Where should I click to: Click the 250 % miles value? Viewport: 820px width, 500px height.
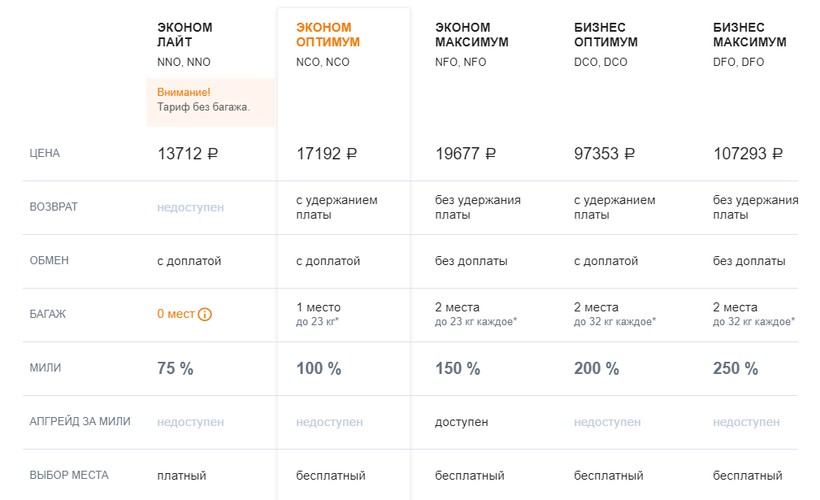tap(735, 369)
